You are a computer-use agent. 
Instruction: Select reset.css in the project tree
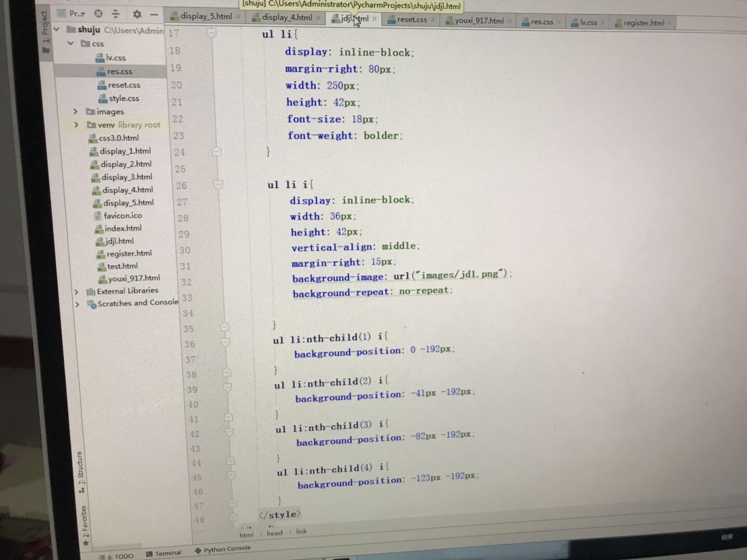click(124, 85)
